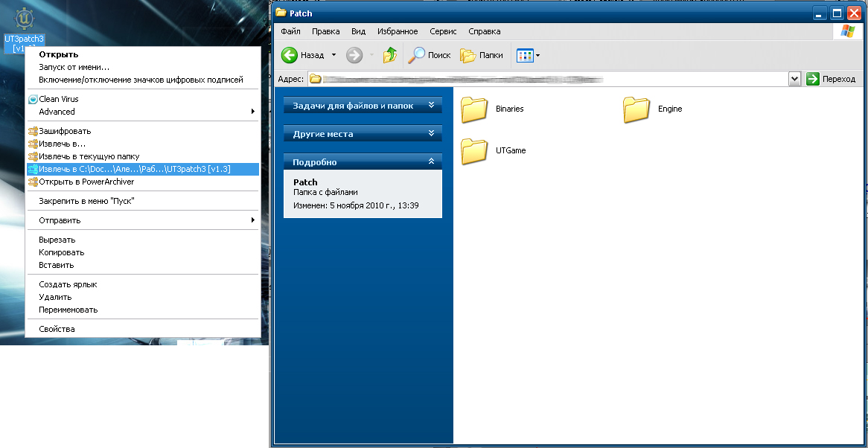
Task: Click the Up folder icon in toolbar
Action: tap(390, 55)
